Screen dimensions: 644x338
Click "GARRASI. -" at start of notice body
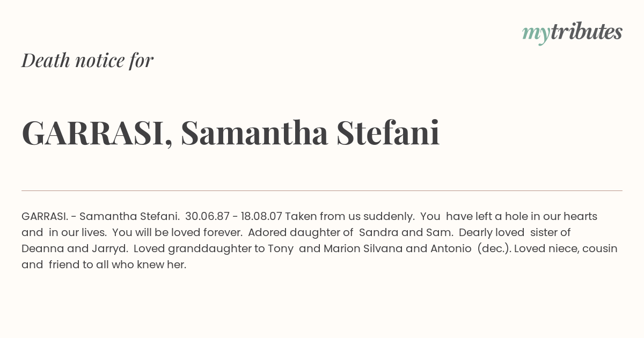coord(49,216)
